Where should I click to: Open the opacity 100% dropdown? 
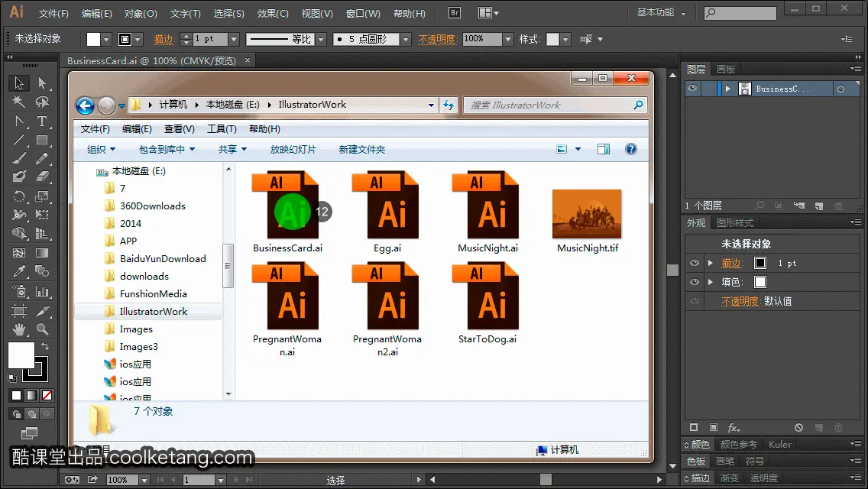tap(508, 39)
